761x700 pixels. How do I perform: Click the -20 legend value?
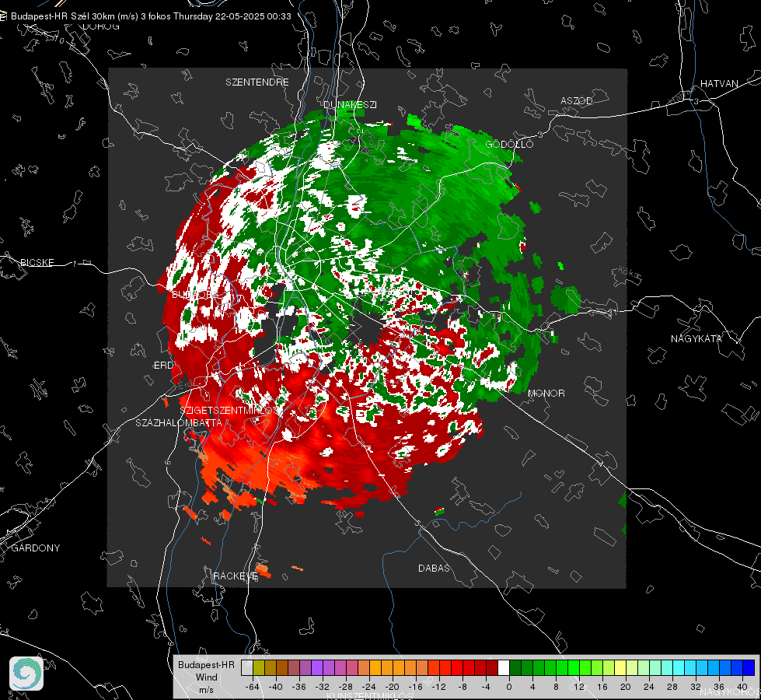[x=392, y=687]
